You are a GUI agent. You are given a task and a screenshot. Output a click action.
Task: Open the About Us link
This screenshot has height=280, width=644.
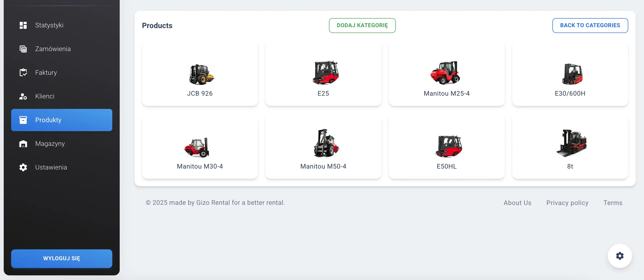517,203
